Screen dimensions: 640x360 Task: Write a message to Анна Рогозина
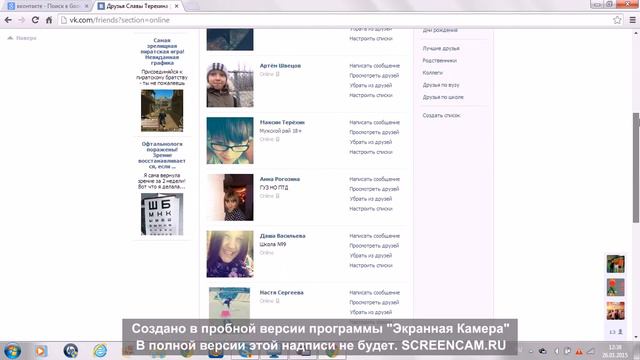pyautogui.click(x=374, y=179)
